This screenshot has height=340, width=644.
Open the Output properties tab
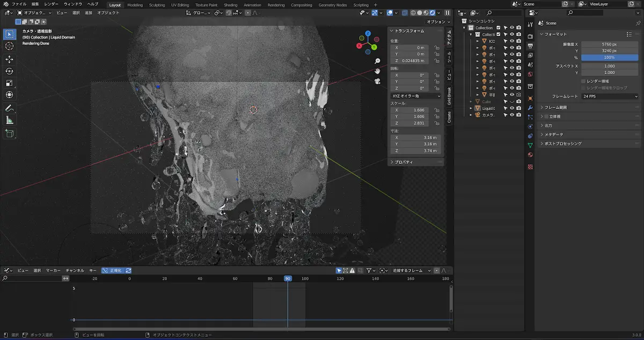click(530, 45)
